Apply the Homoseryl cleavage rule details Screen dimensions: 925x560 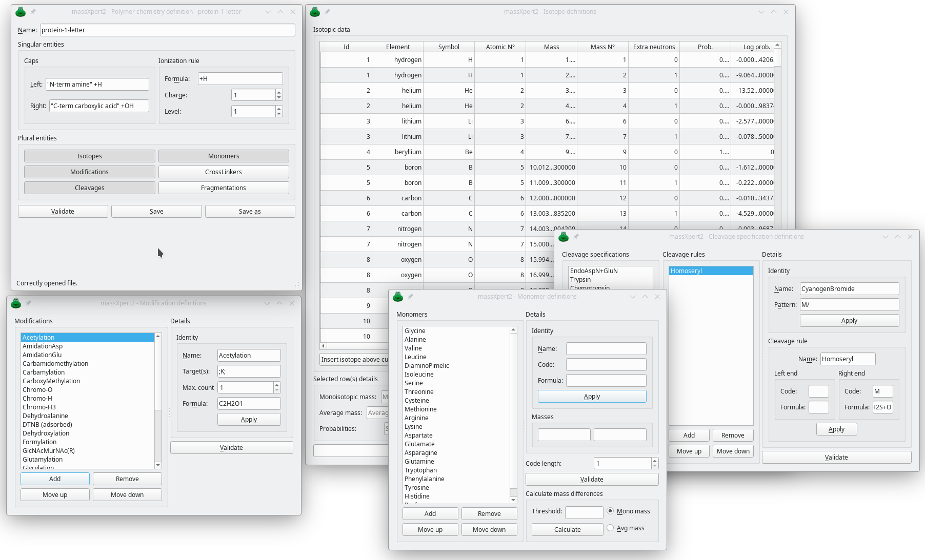pyautogui.click(x=836, y=429)
